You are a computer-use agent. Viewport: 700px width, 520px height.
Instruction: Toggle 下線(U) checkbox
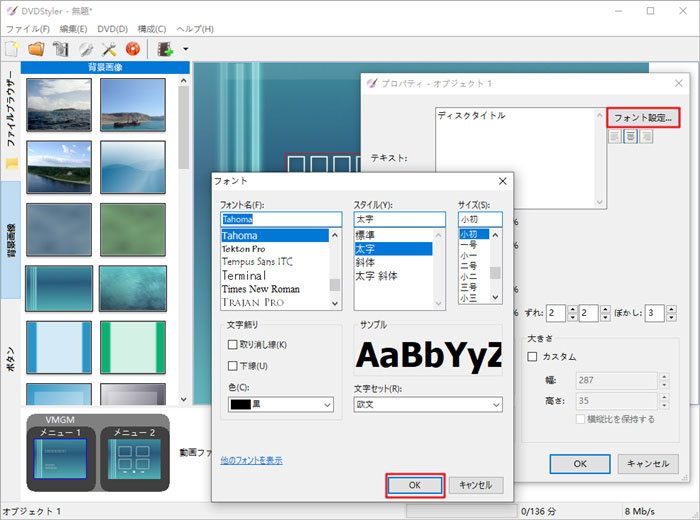pos(232,366)
